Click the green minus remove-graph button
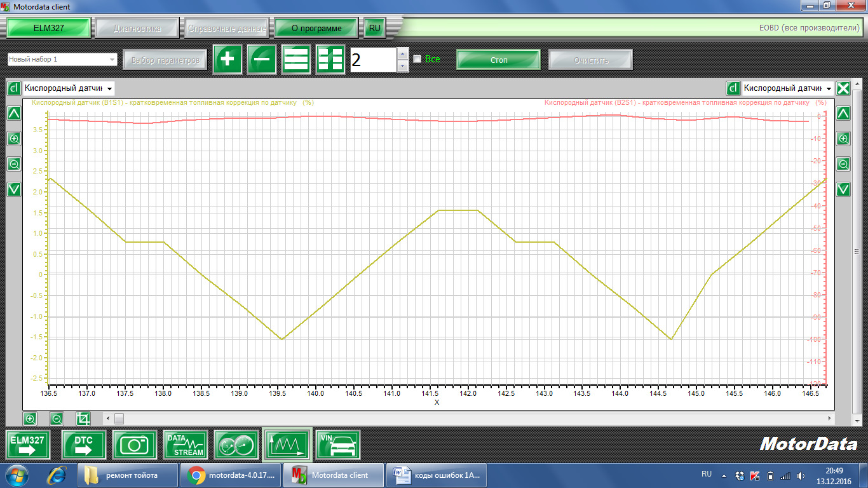Viewport: 868px width, 488px height. (262, 60)
